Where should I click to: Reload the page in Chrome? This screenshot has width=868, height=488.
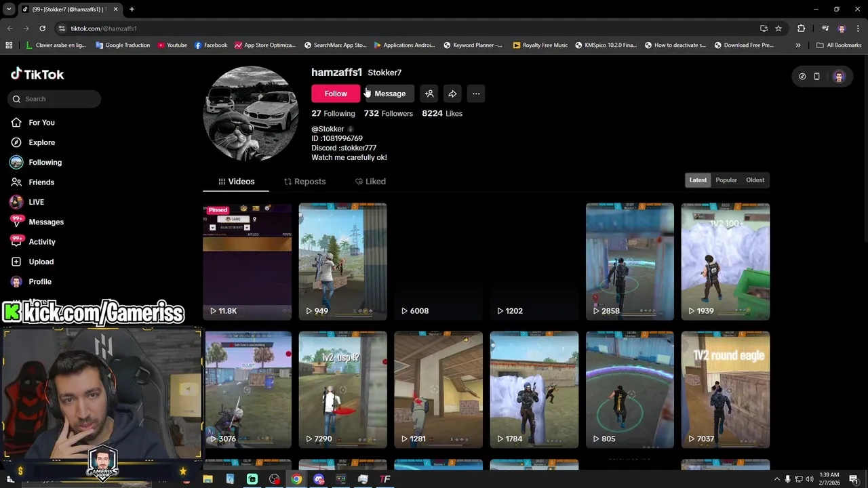(x=42, y=28)
